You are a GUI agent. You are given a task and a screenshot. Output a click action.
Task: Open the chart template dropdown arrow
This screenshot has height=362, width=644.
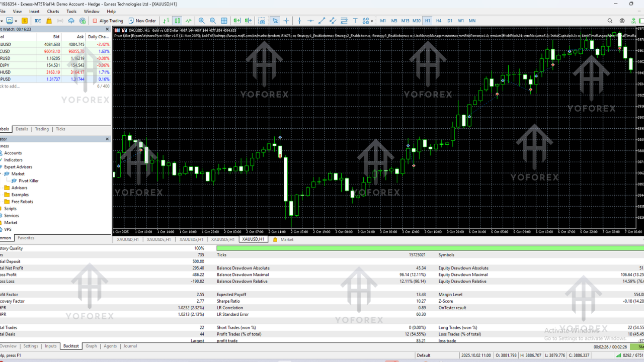[17, 21]
